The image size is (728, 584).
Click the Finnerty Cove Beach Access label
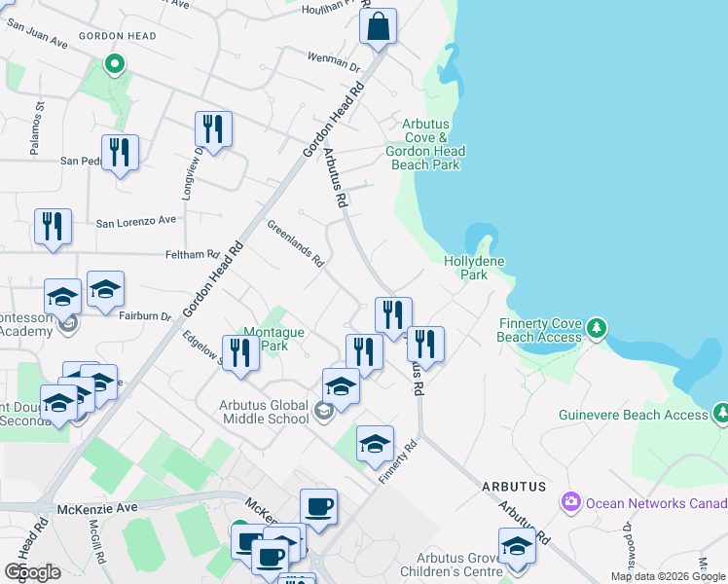tap(539, 330)
